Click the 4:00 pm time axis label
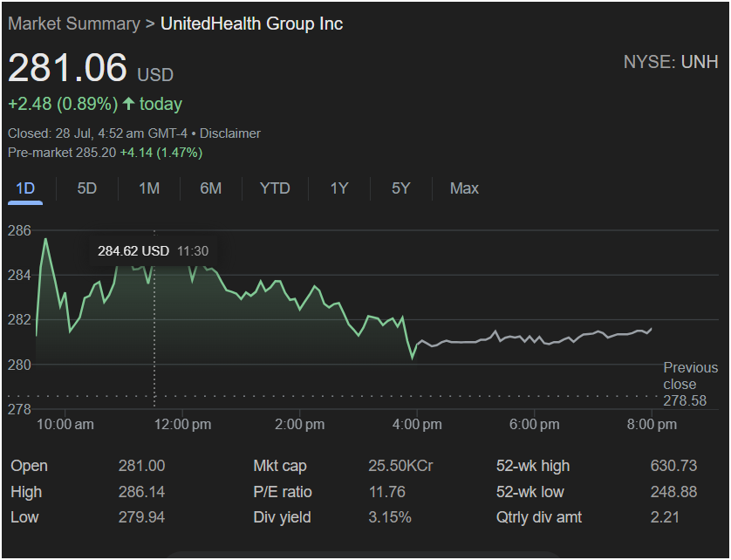731x560 pixels. click(x=417, y=424)
